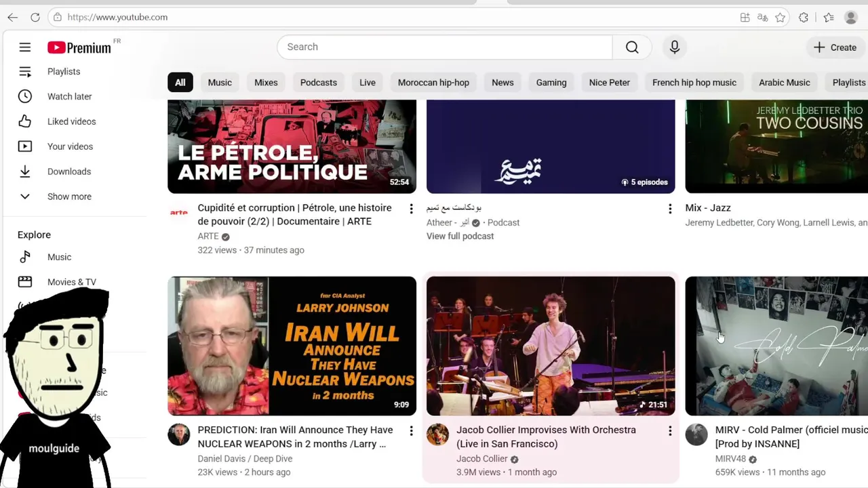
Task: Open MIRV48 channel name
Action: (730, 459)
